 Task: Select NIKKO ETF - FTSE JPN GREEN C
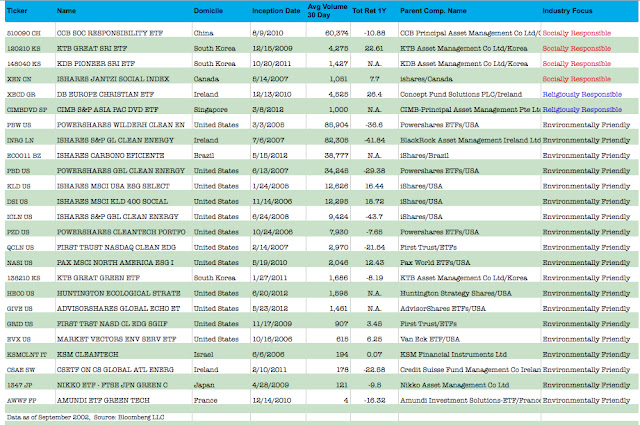[x=112, y=385]
